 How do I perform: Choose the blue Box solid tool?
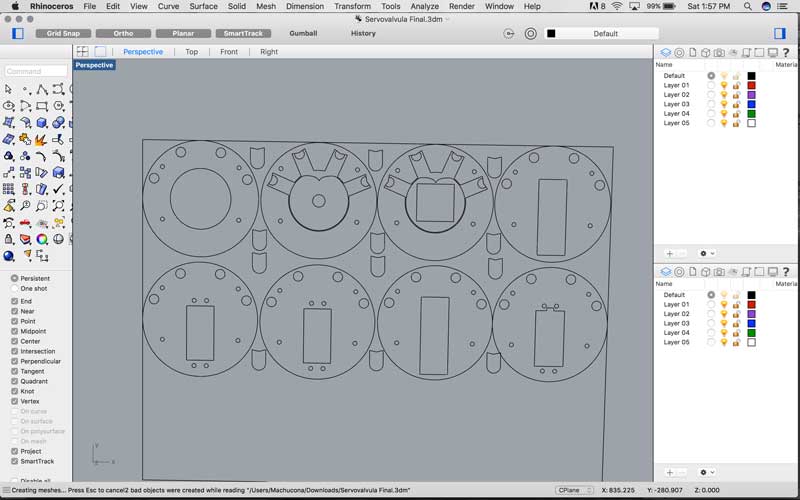coord(42,122)
